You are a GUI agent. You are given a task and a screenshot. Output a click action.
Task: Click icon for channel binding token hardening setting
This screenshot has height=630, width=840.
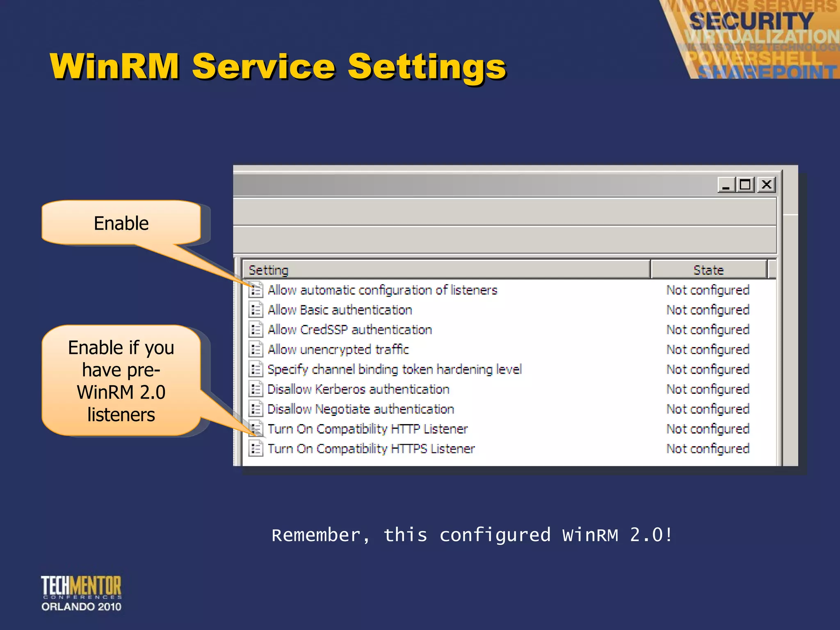pos(256,369)
